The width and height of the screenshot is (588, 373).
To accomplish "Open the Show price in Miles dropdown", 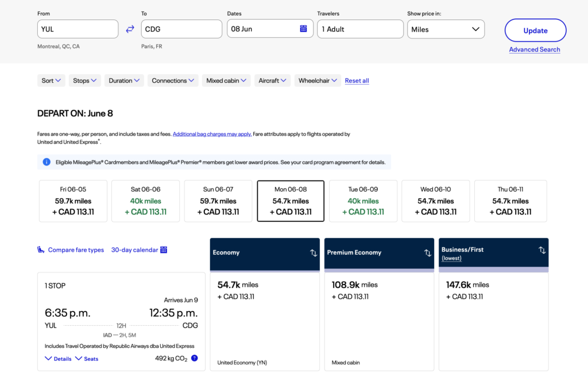I will [x=446, y=29].
